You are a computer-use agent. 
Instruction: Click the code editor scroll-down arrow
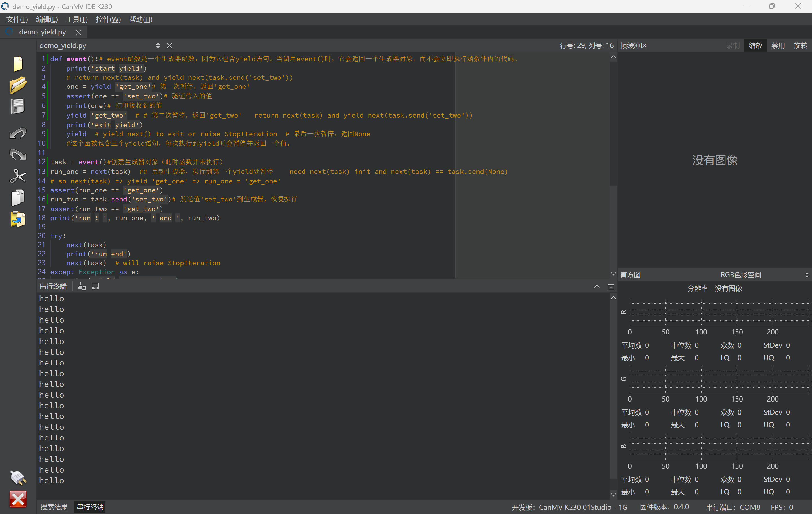(614, 274)
